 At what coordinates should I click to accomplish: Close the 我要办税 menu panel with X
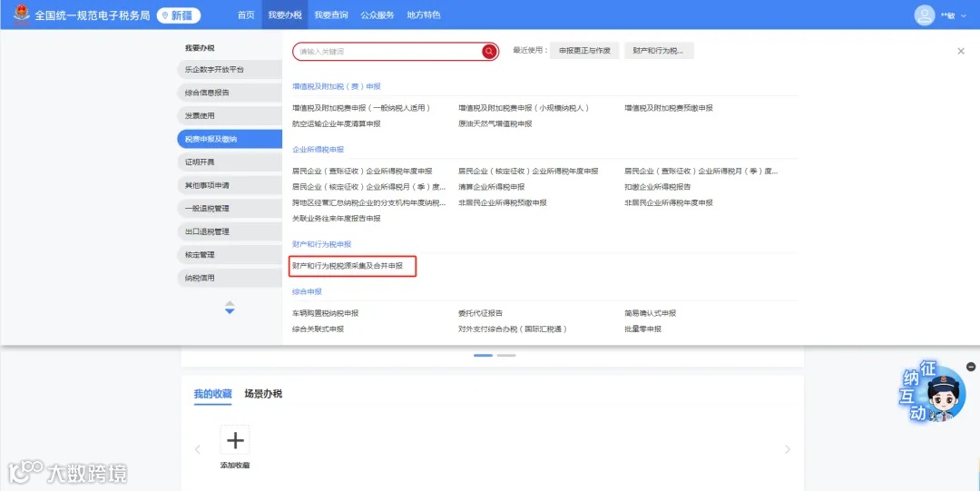[961, 52]
